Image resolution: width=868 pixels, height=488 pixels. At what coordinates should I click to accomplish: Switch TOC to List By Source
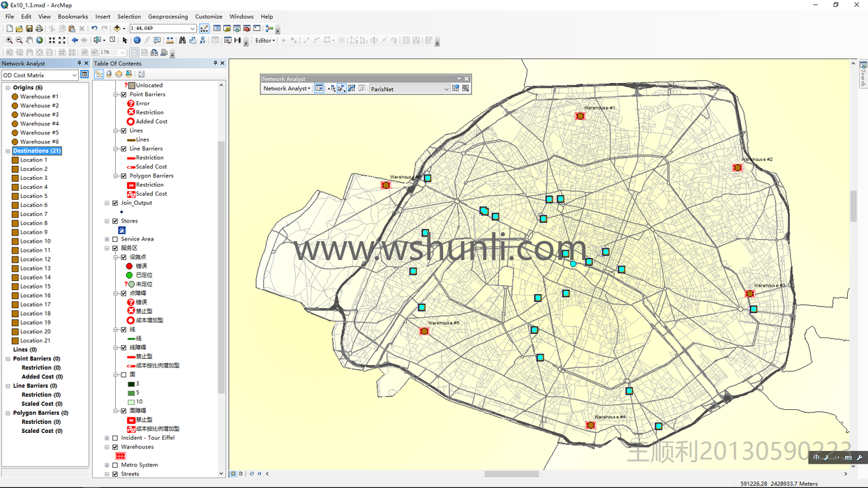(109, 74)
